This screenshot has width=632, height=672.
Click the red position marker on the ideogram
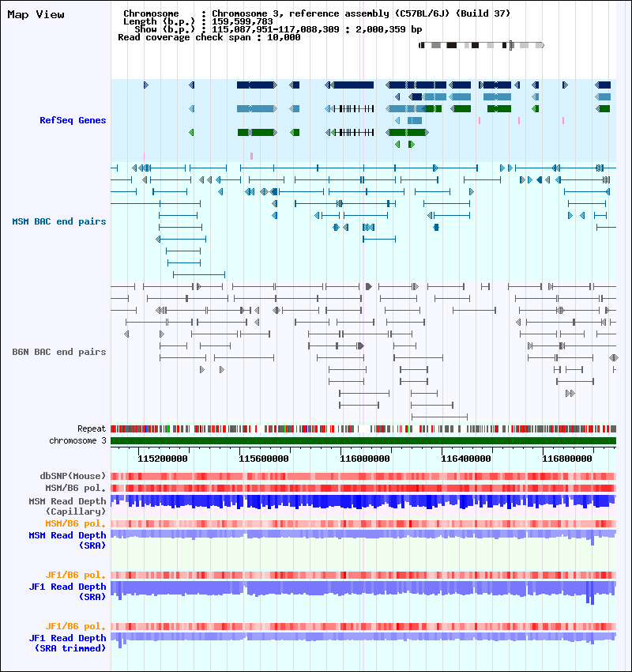[510, 45]
